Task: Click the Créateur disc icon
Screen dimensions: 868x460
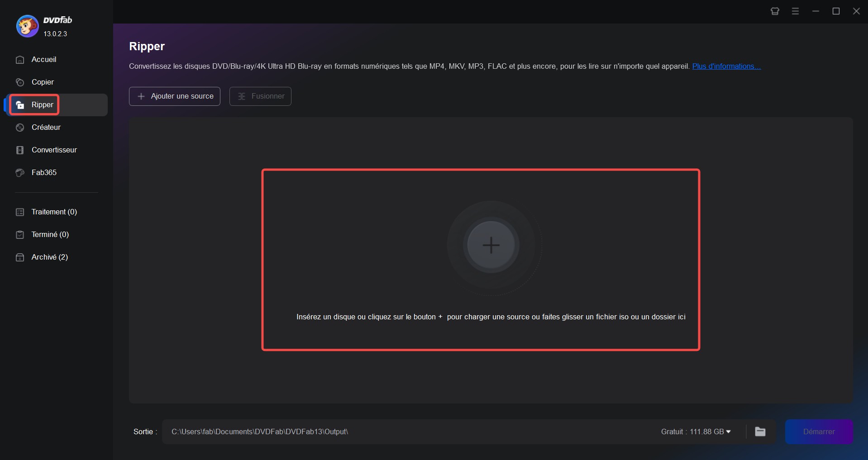Action: tap(20, 128)
